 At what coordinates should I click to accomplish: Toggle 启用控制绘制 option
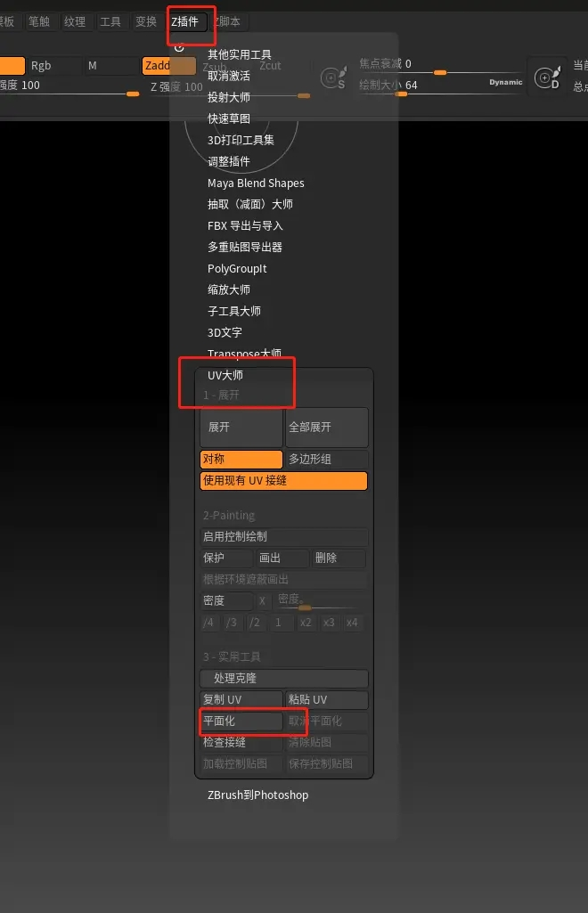pyautogui.click(x=283, y=537)
